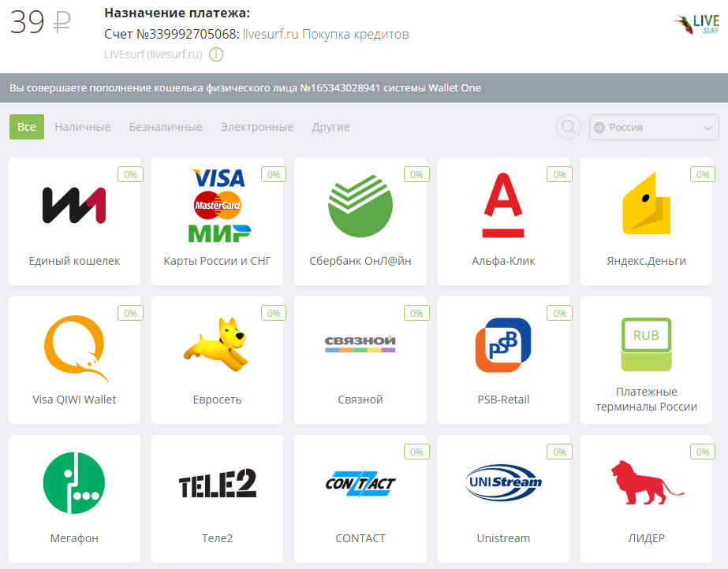This screenshot has height=569, width=728.
Task: Select the PSB-Retail logo
Action: (x=503, y=345)
